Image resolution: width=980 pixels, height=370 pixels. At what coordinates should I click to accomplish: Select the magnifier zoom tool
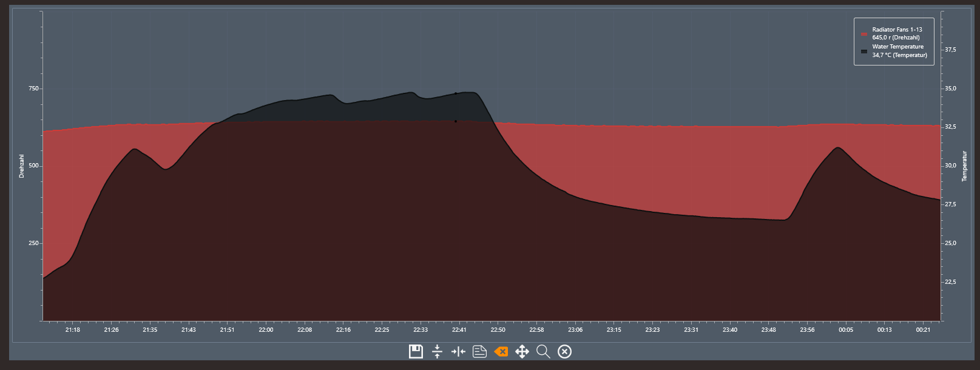(543, 351)
